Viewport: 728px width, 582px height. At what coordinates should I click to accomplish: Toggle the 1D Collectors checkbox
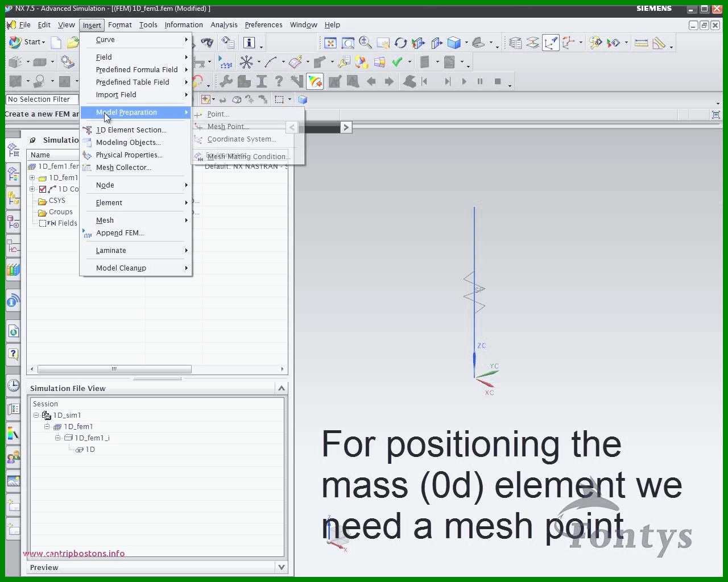(43, 189)
